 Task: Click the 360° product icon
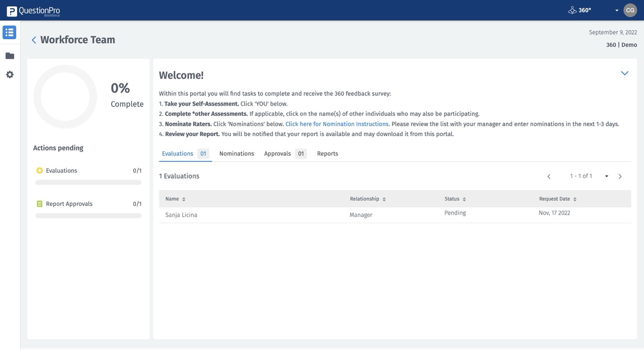(572, 10)
